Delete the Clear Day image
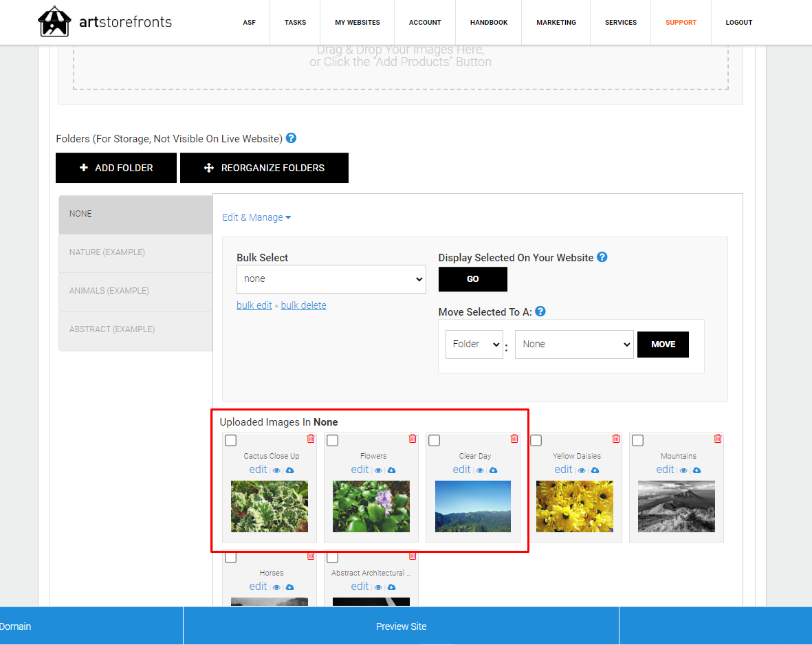812x645 pixels. point(514,438)
